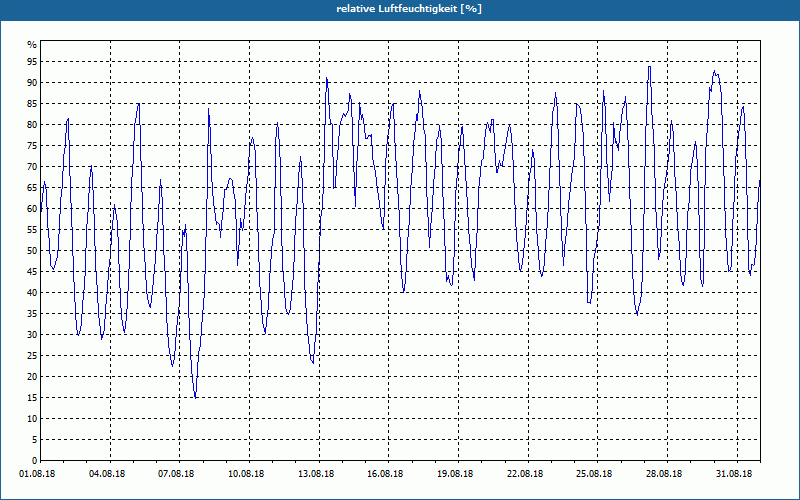Click the y-axis label 45

coord(32,271)
